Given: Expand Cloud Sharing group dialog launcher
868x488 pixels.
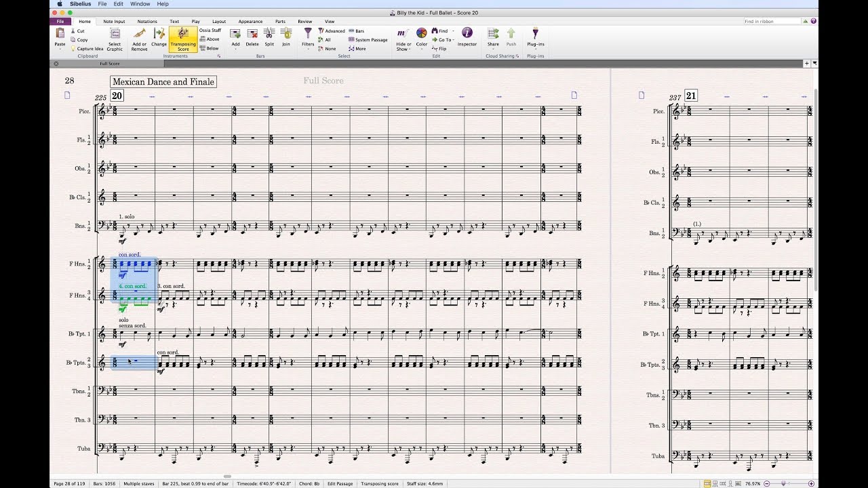Looking at the screenshot, I should click(x=517, y=56).
